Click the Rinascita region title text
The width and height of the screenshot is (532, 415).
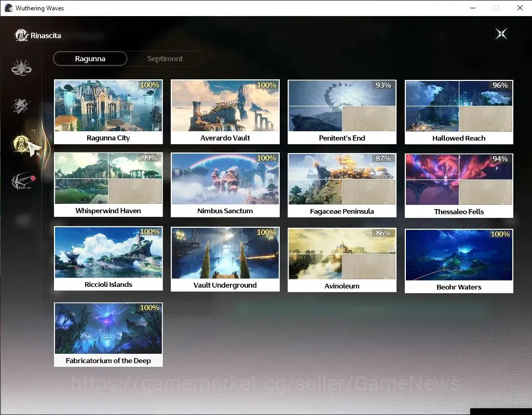pyautogui.click(x=46, y=36)
